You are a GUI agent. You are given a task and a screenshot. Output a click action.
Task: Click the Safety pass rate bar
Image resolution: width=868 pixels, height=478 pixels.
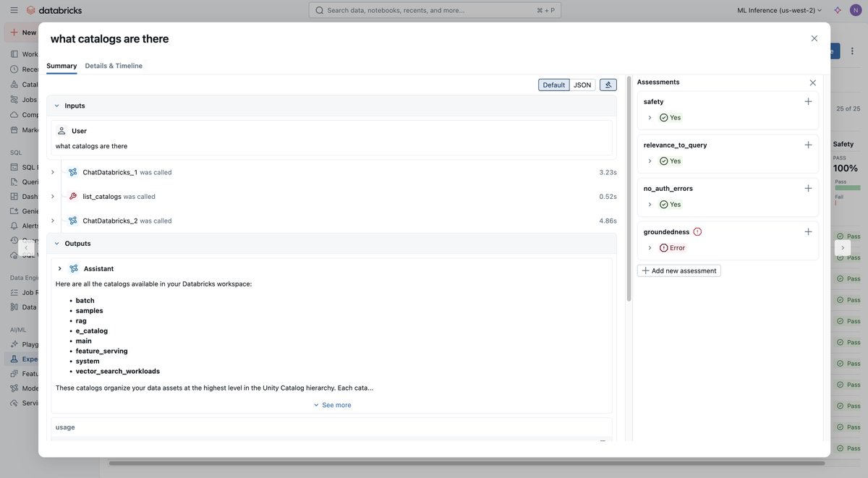[x=847, y=188]
